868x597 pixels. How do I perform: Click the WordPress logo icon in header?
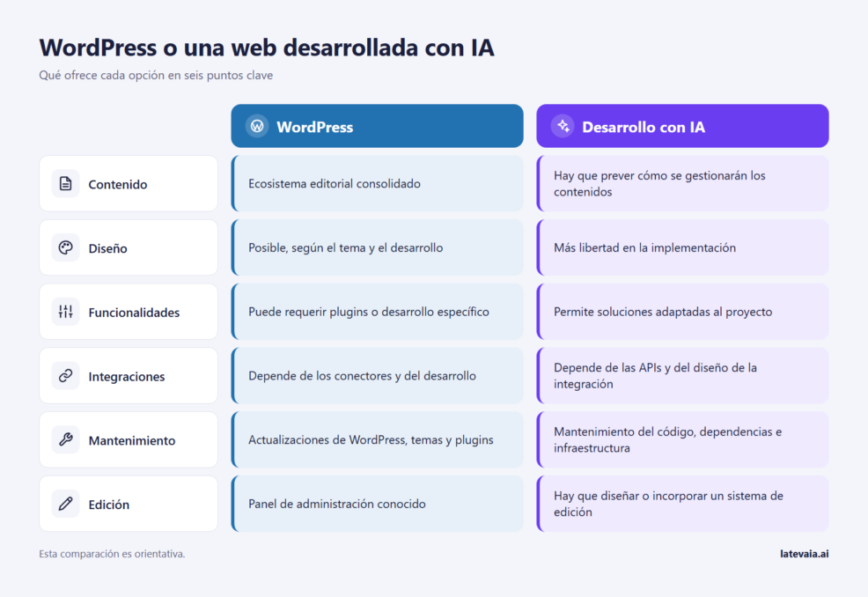pyautogui.click(x=257, y=126)
